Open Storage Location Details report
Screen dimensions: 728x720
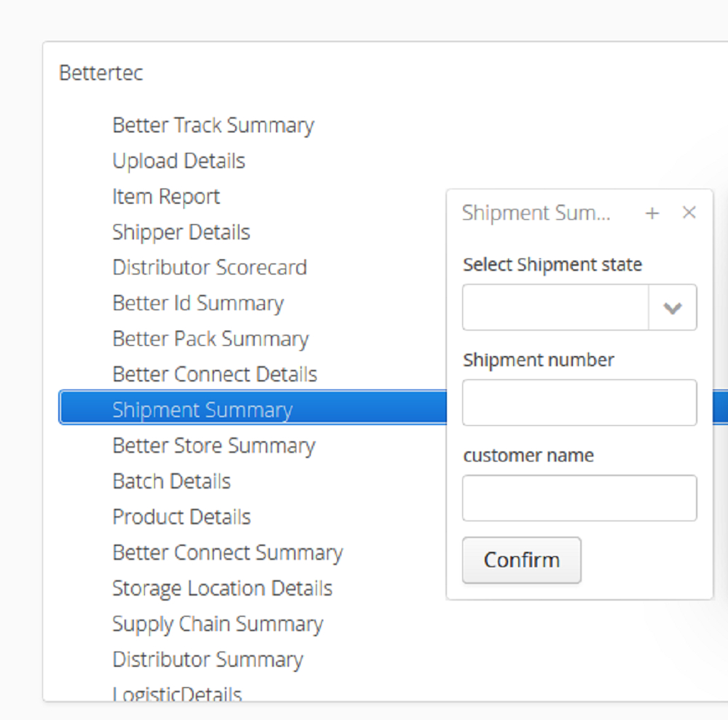222,588
